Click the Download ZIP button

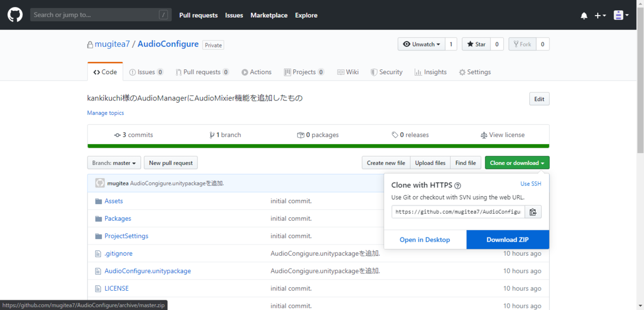coord(508,240)
